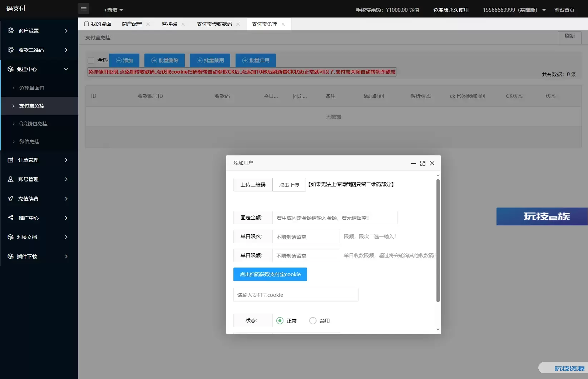This screenshot has height=379, width=588.
Task: Expand the 推广中心 menu chevron
Action: point(66,218)
